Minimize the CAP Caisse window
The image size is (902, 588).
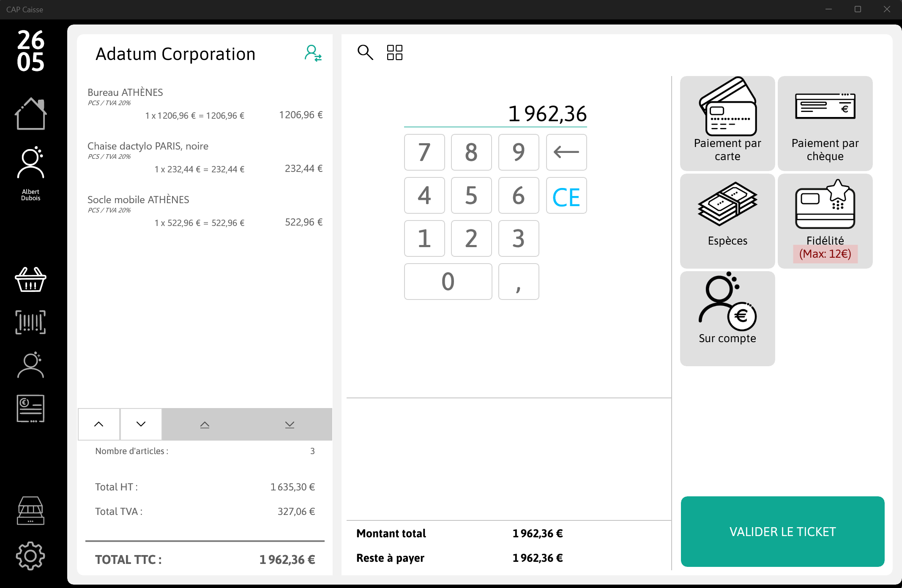[828, 9]
